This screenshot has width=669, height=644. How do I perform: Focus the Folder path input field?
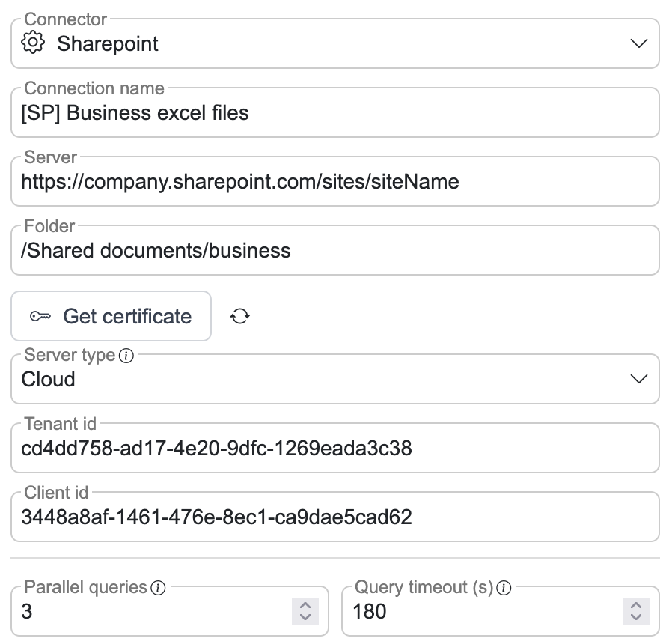(334, 250)
